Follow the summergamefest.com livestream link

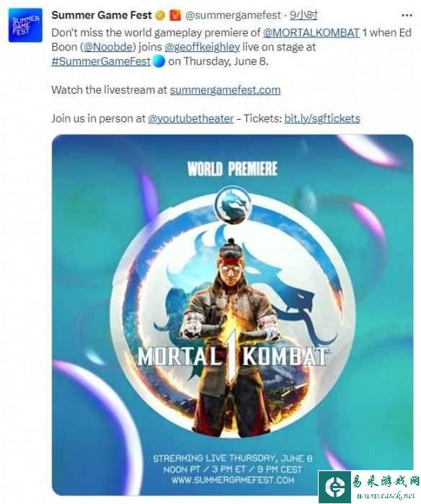[x=225, y=89]
